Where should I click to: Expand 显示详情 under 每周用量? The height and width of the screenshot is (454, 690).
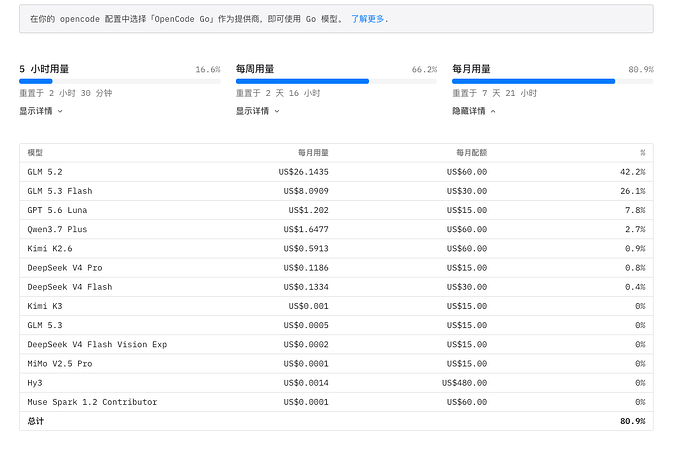[258, 111]
